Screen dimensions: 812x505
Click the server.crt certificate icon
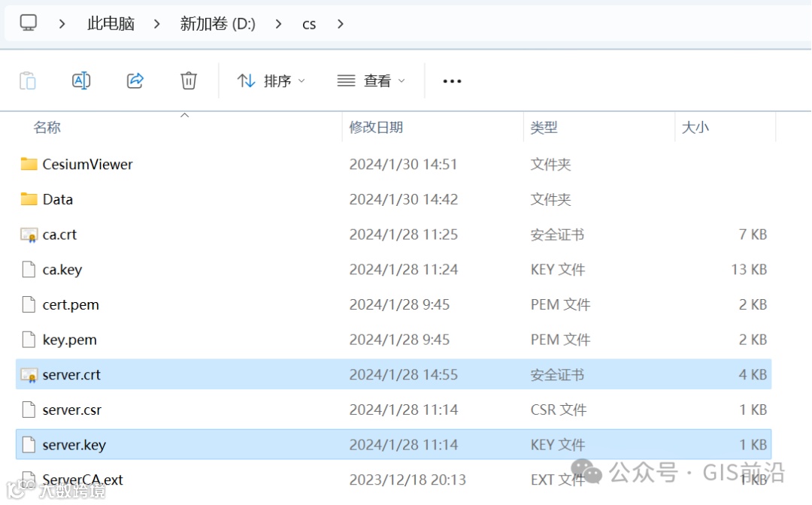(29, 375)
